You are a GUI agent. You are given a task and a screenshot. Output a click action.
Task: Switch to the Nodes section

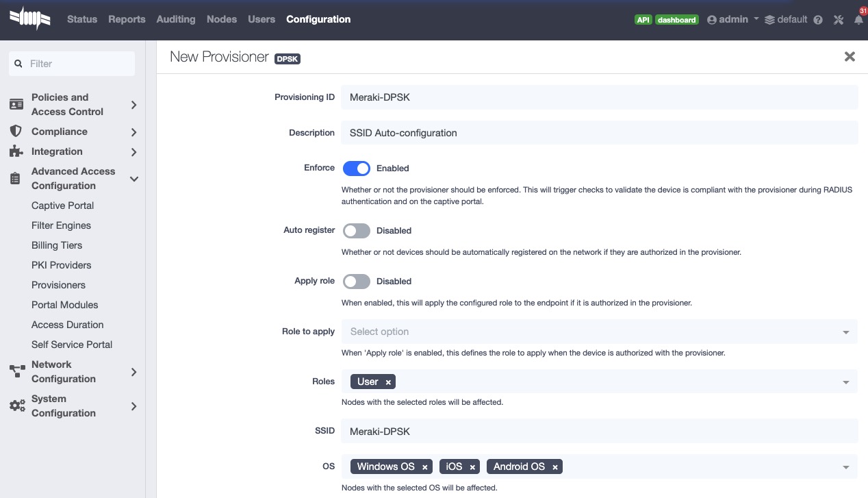tap(221, 19)
